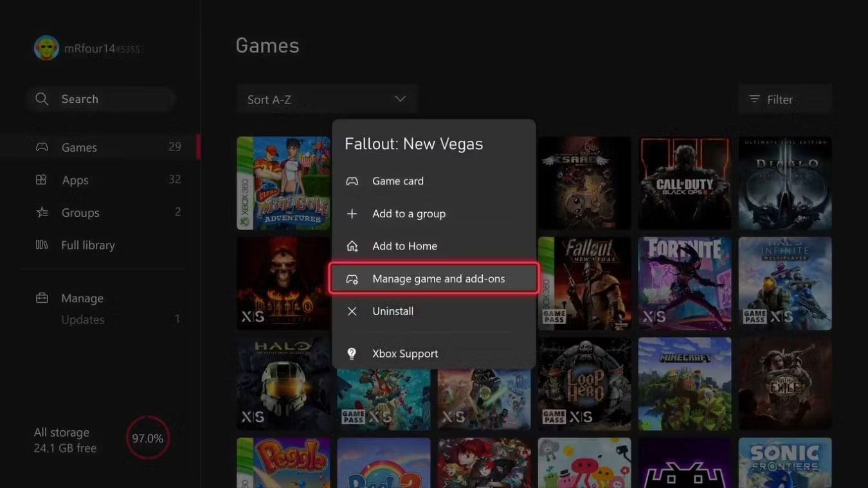Open Updates under Manage
The height and width of the screenshot is (488, 868).
point(82,320)
